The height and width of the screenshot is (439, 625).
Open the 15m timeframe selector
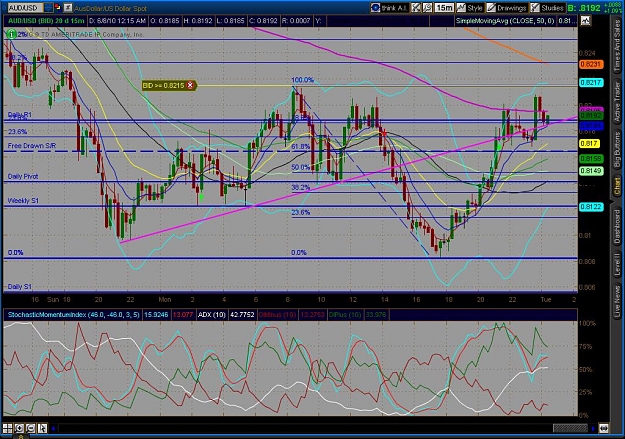coord(444,8)
